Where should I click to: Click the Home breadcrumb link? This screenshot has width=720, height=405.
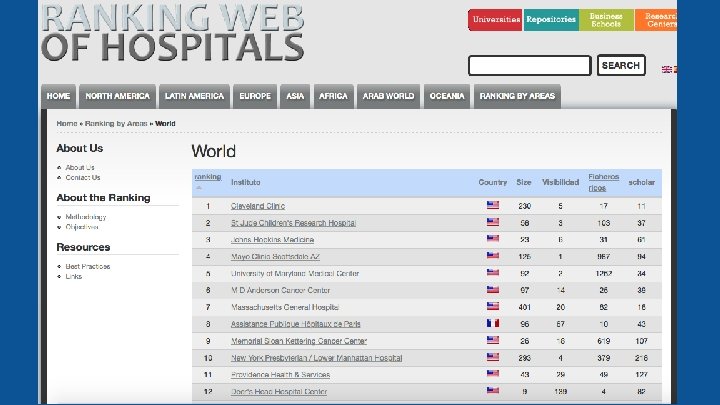coord(67,124)
